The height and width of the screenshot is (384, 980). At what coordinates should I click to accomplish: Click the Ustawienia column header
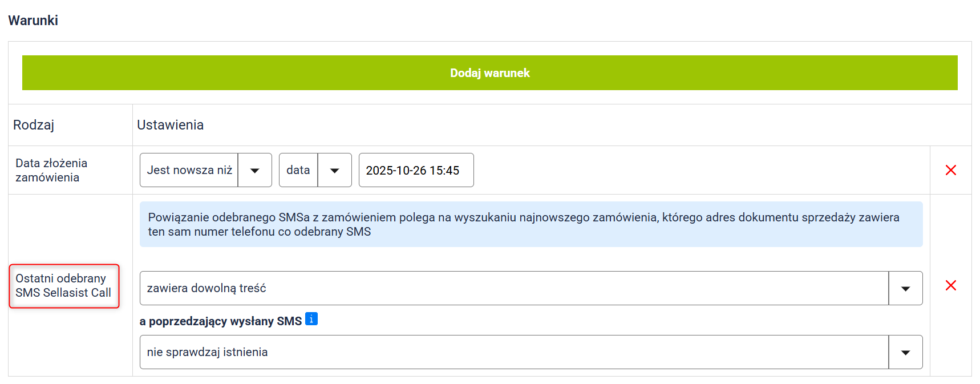(x=170, y=125)
